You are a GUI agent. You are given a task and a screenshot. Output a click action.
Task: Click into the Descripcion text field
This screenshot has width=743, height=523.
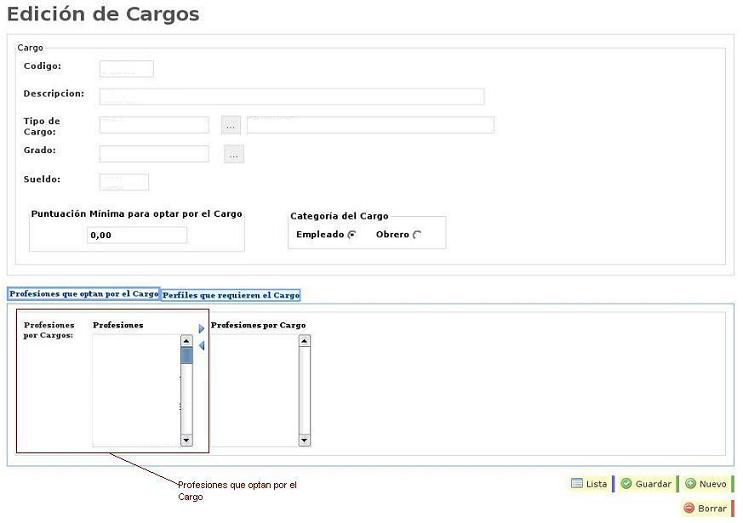(291, 96)
